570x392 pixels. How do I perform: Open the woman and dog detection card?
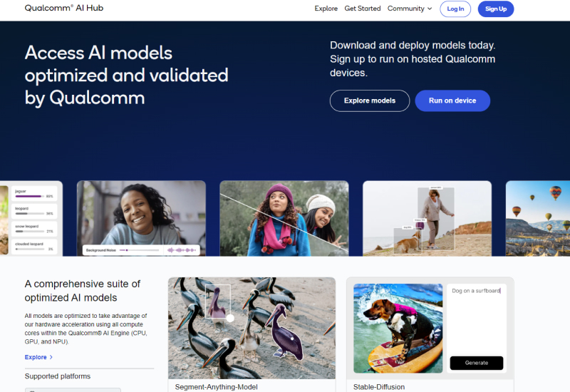[427, 218]
